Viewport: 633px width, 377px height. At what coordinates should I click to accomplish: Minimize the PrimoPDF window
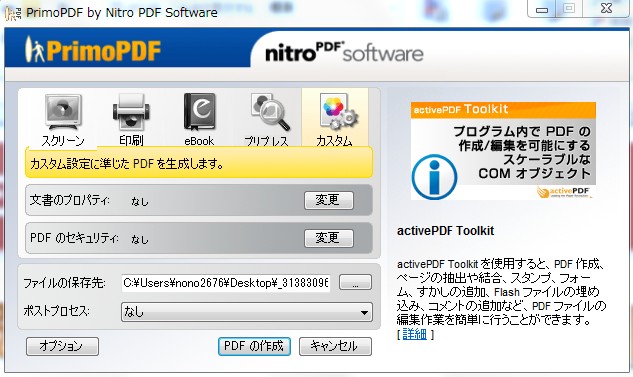click(541, 9)
